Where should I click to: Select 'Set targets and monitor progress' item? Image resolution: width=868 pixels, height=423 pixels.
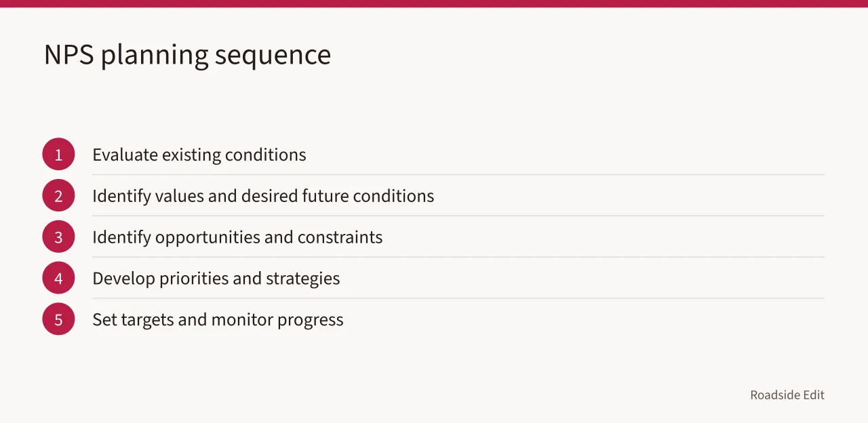click(218, 320)
